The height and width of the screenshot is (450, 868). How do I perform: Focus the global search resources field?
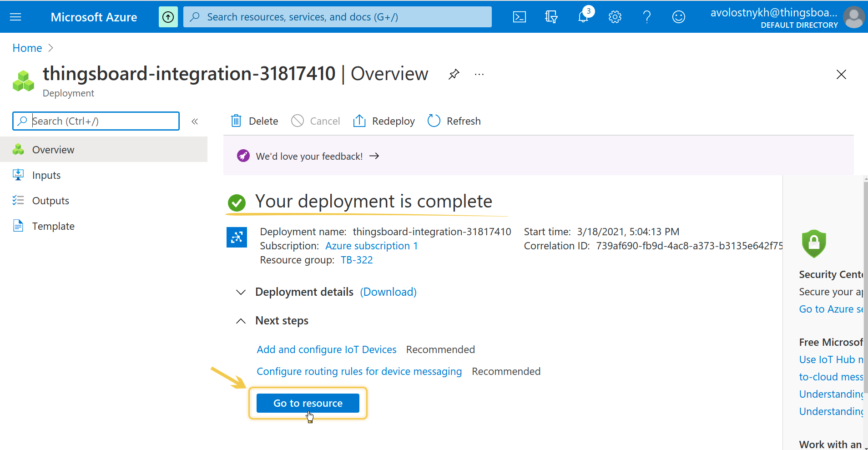point(337,17)
